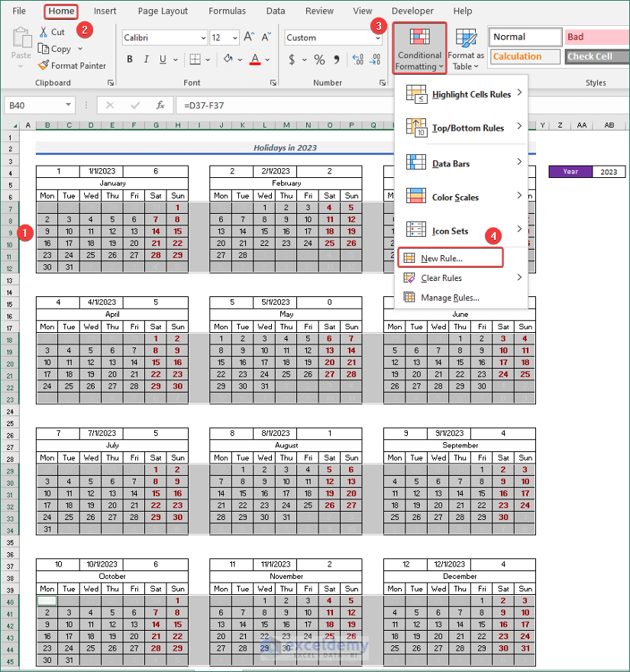
Task: Click the Copy icon
Action: pyautogui.click(x=43, y=49)
